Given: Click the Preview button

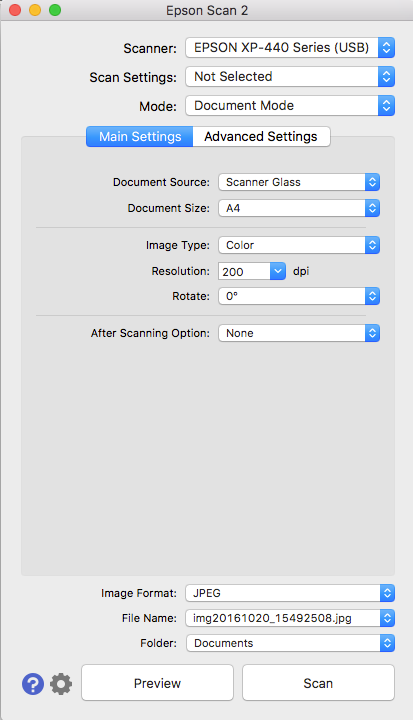Looking at the screenshot, I should (157, 683).
